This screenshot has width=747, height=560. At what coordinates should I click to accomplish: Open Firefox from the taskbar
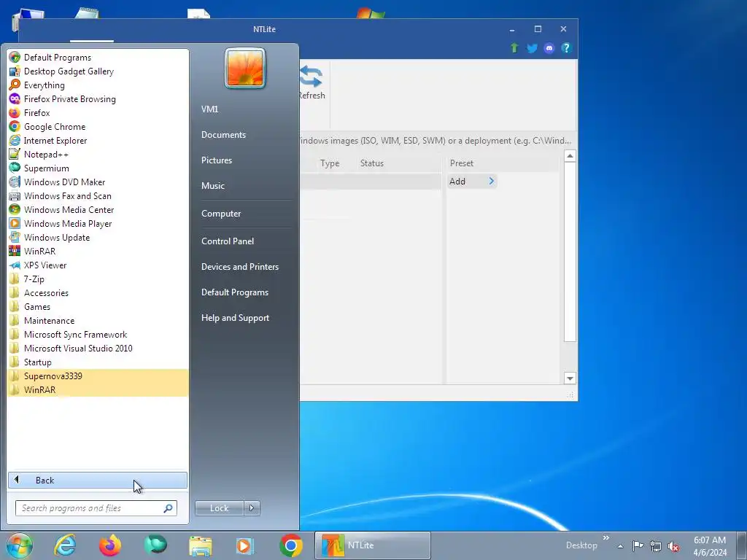[x=110, y=545]
